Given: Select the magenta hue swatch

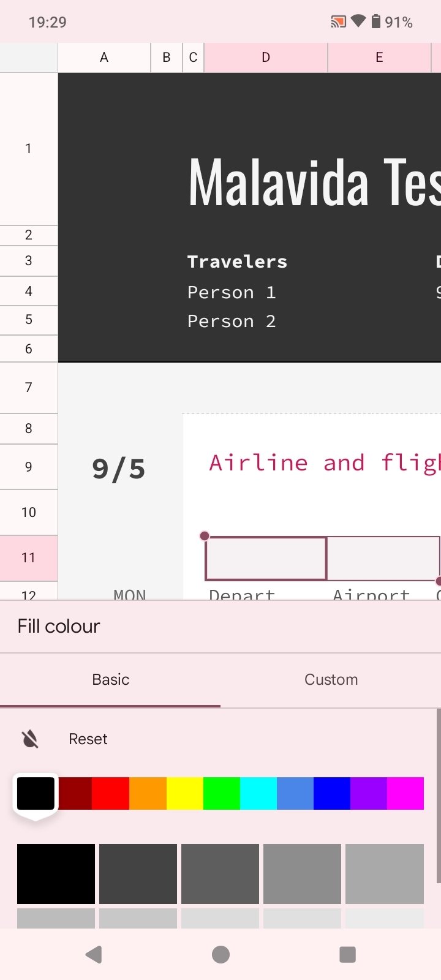Looking at the screenshot, I should (x=405, y=794).
